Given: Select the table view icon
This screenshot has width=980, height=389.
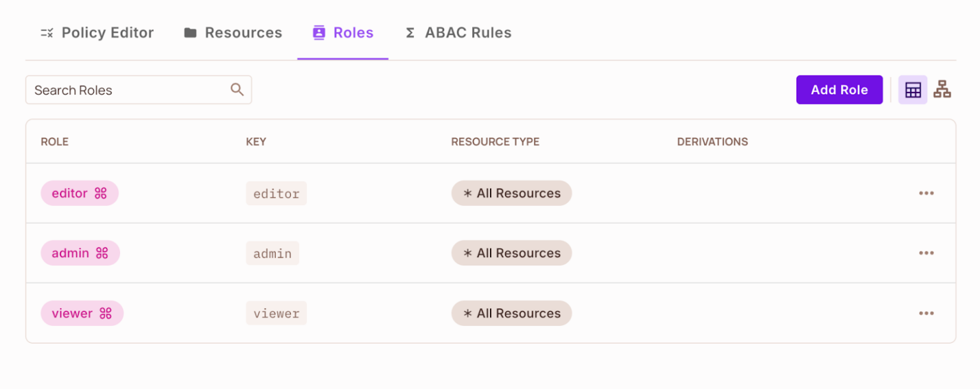Looking at the screenshot, I should 912,89.
